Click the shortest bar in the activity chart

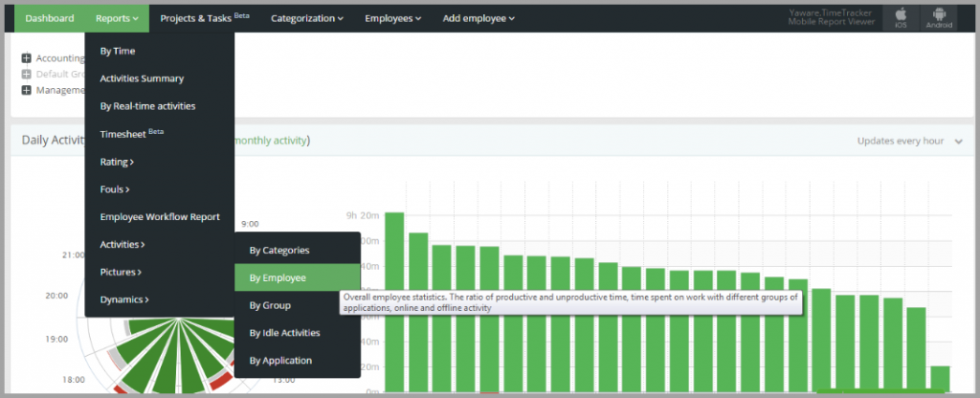[940, 379]
